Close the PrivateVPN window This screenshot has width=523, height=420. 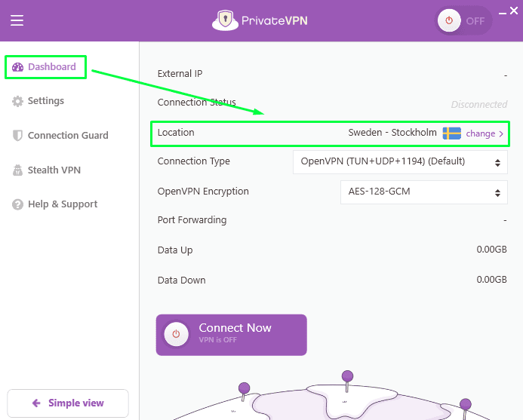click(x=514, y=11)
